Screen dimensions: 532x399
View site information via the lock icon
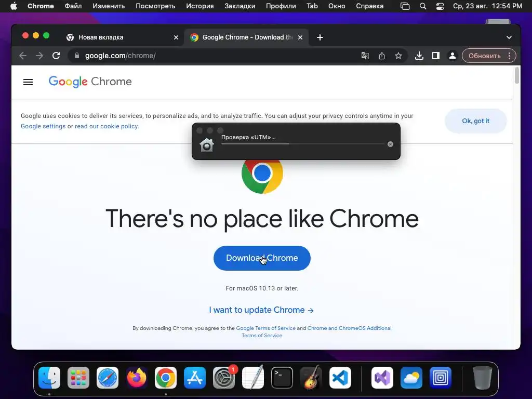coord(77,56)
